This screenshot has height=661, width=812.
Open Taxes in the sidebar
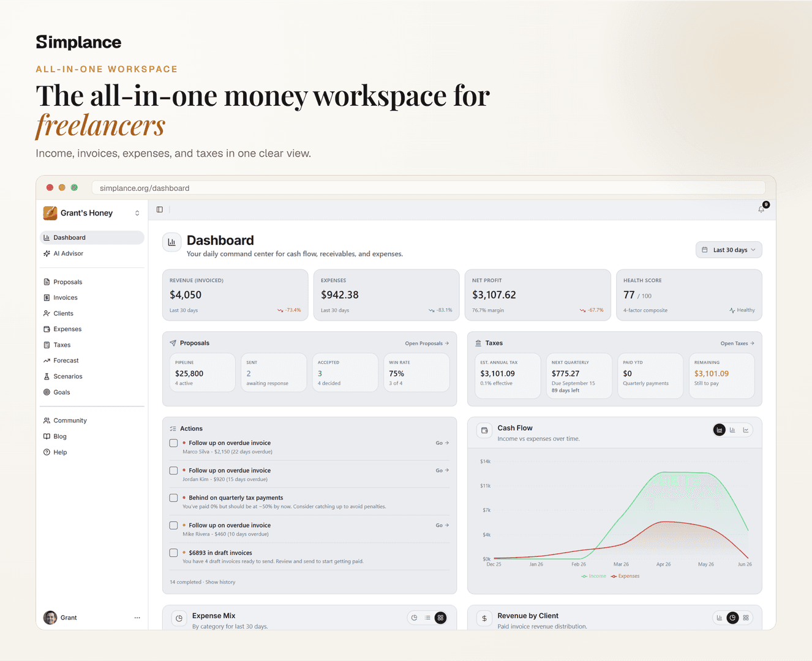[x=92, y=345]
